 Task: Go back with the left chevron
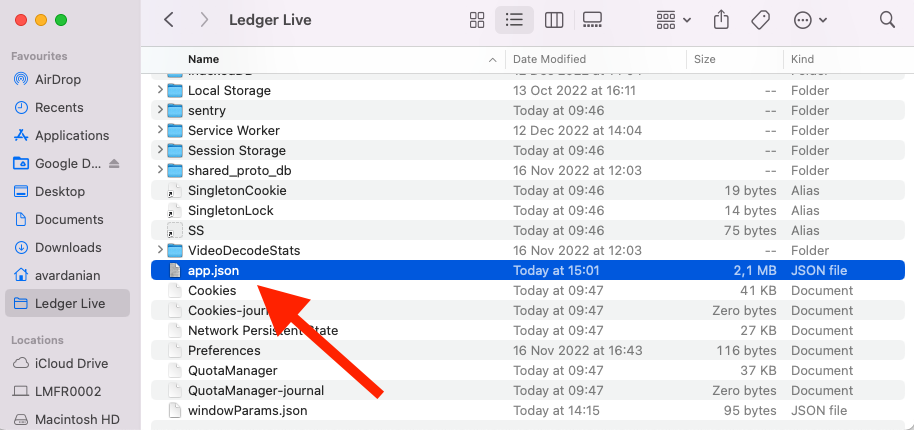pyautogui.click(x=169, y=20)
